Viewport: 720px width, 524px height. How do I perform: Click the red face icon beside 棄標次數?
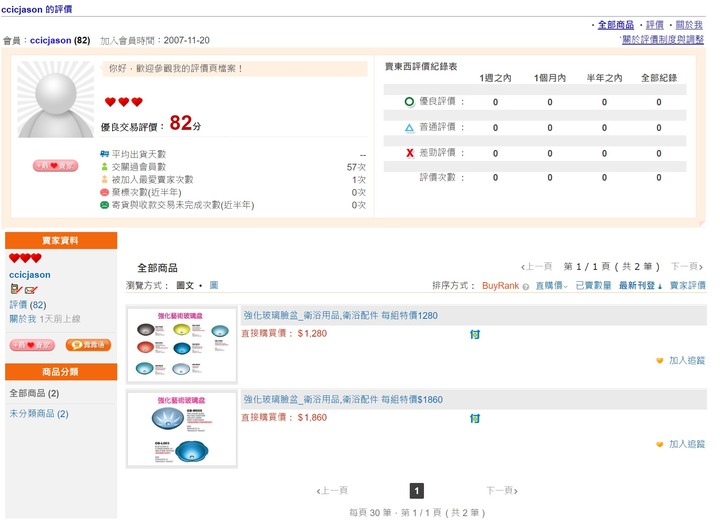tap(104, 192)
